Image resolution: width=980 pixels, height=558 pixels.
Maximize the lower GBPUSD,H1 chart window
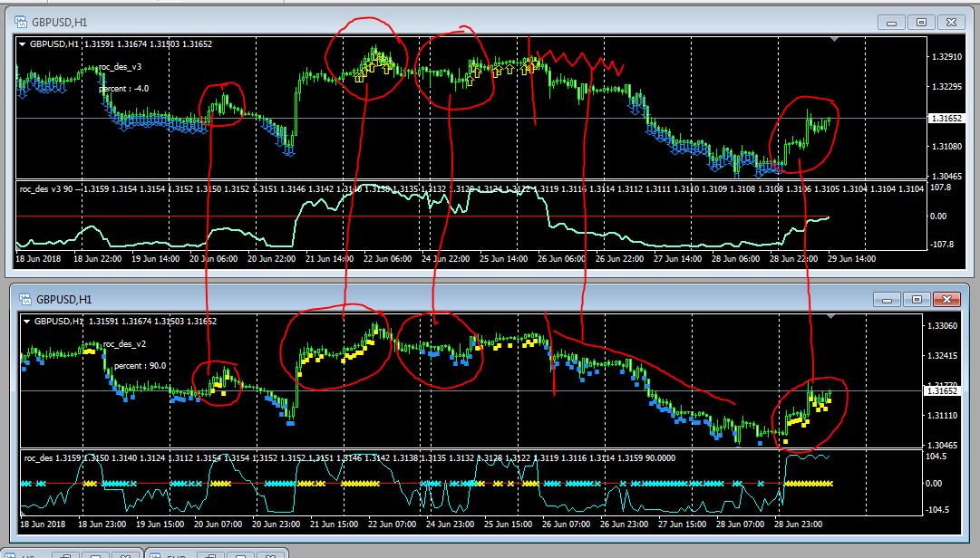[x=917, y=300]
